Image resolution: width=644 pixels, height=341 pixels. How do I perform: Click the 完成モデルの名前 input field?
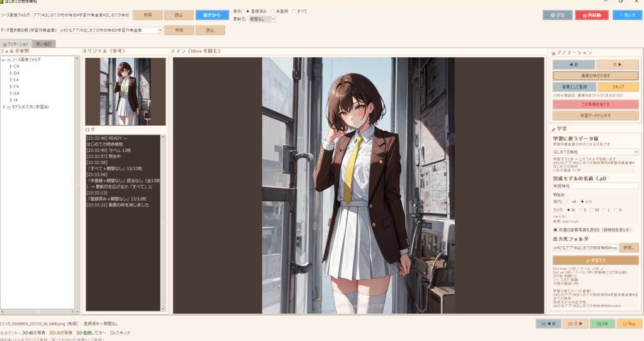(596, 186)
